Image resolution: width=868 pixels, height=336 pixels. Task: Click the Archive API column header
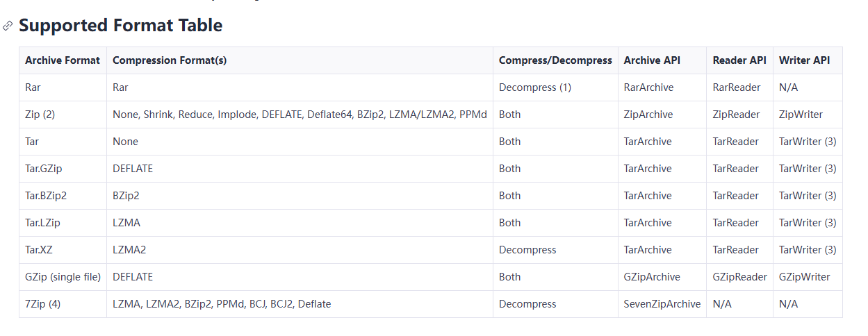pyautogui.click(x=652, y=60)
